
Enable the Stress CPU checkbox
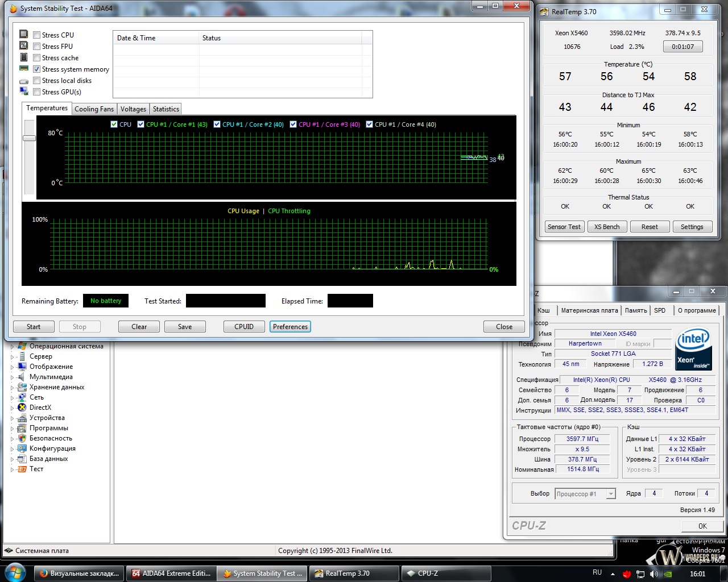(36, 35)
